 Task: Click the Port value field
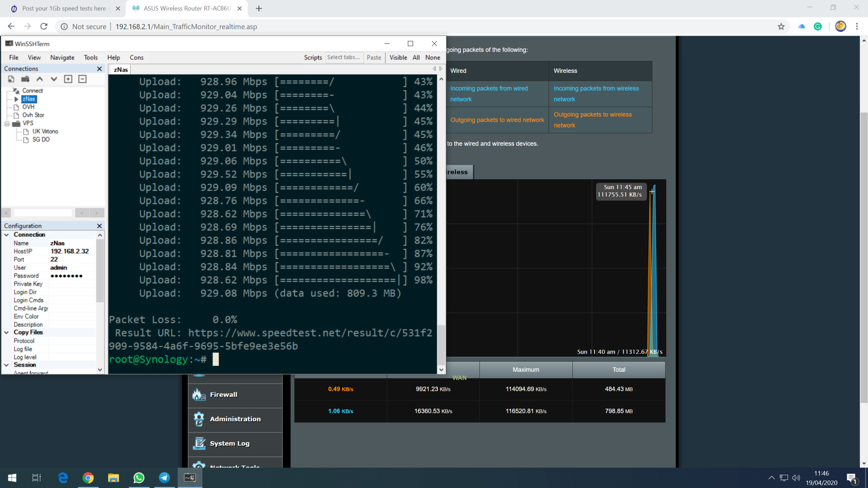point(72,259)
